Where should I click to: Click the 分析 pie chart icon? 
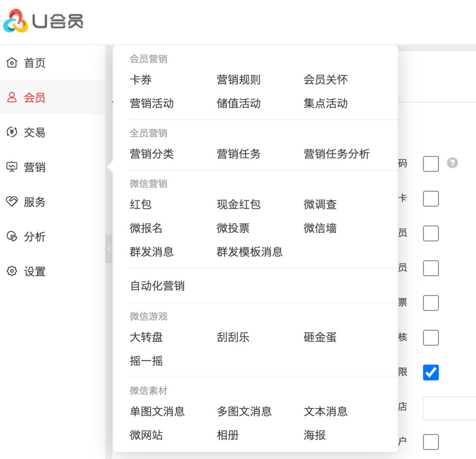tap(11, 237)
